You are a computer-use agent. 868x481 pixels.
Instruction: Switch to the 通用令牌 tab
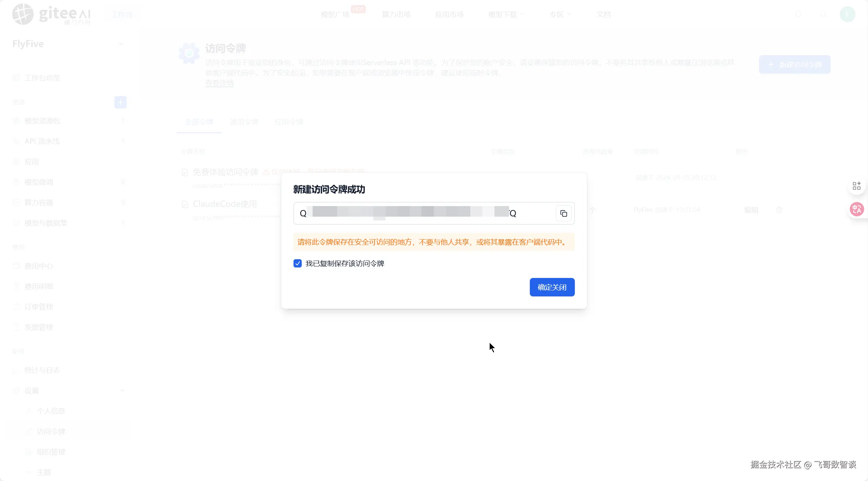pyautogui.click(x=244, y=122)
